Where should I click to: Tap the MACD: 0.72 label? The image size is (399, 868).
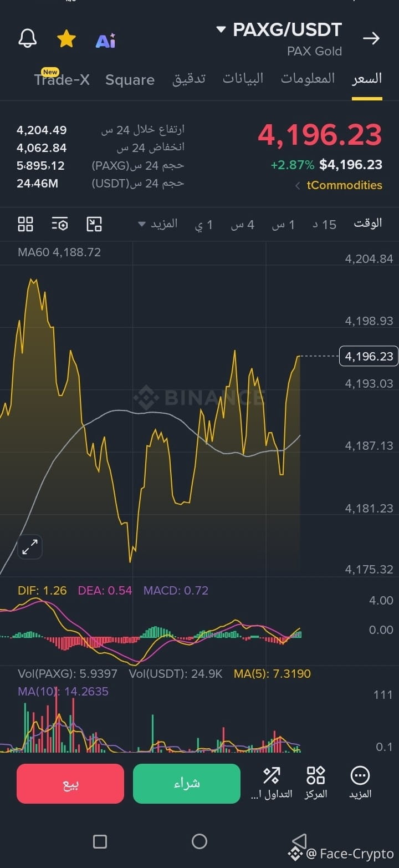point(176,591)
